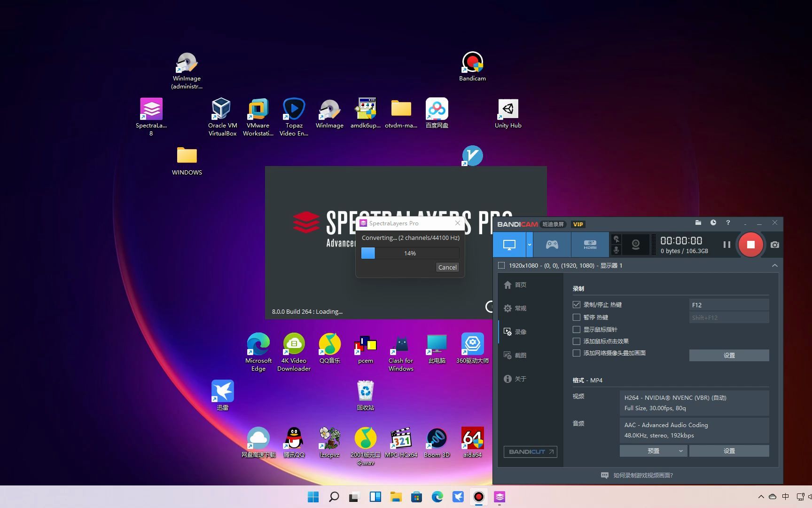Select the WINDOWS folder on desktop
Viewport: 812px width, 508px height.
(187, 160)
